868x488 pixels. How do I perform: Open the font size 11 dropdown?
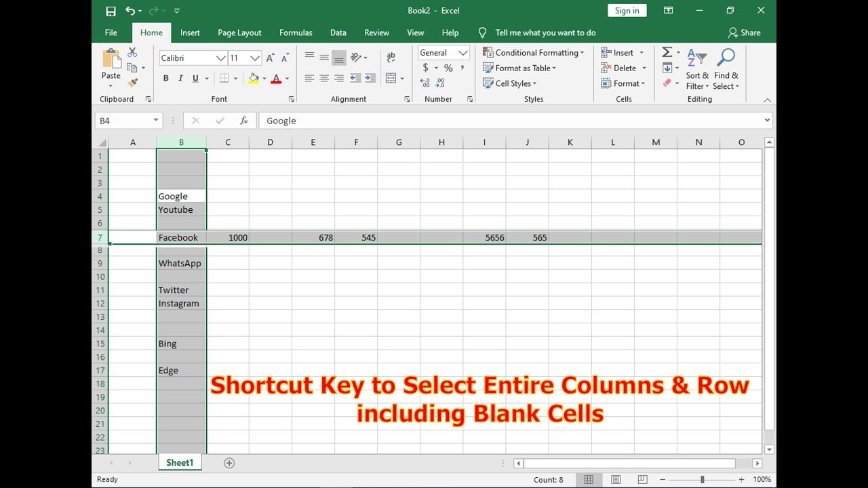255,58
